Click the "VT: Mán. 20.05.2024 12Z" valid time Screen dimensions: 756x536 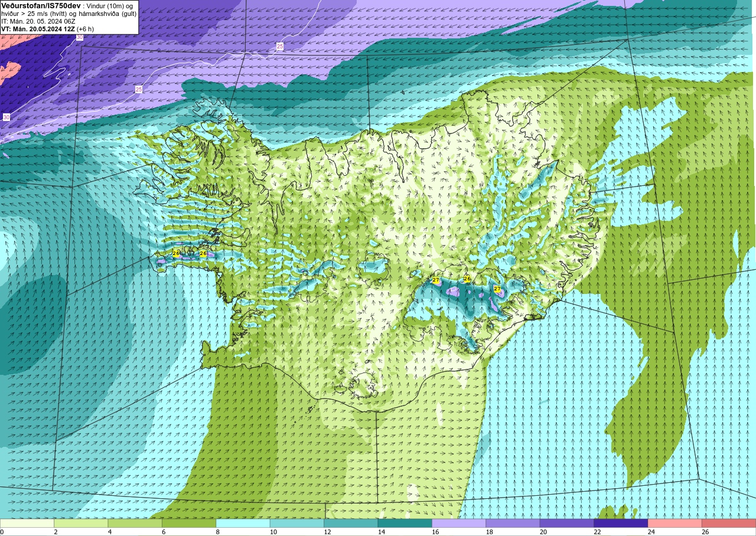(38, 28)
